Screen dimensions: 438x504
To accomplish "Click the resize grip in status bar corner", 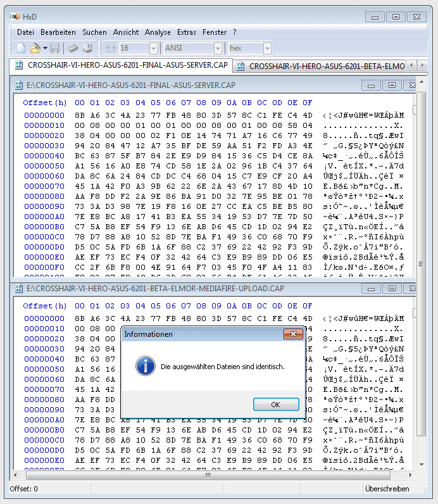I will point(425,490).
